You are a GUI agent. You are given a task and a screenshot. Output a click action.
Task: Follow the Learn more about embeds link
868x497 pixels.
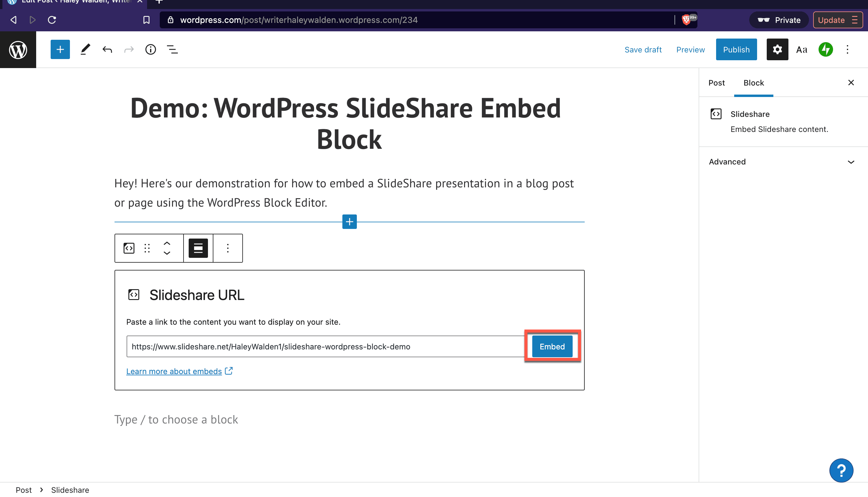point(174,371)
